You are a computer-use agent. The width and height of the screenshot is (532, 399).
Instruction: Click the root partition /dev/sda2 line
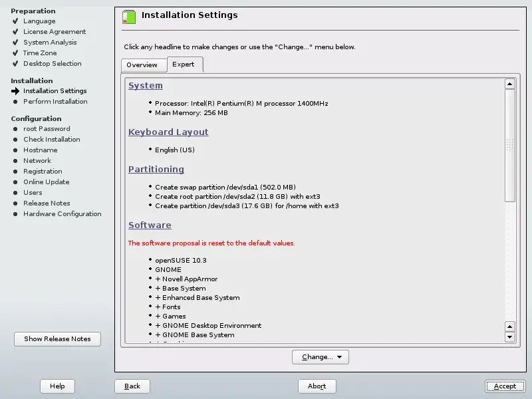pos(237,196)
